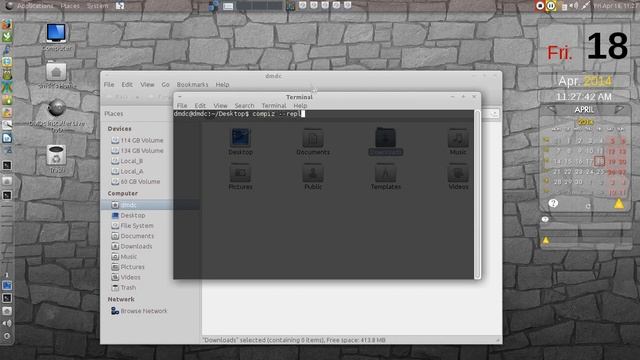
Task: Open Help menu in file manager window
Action: [x=222, y=84]
